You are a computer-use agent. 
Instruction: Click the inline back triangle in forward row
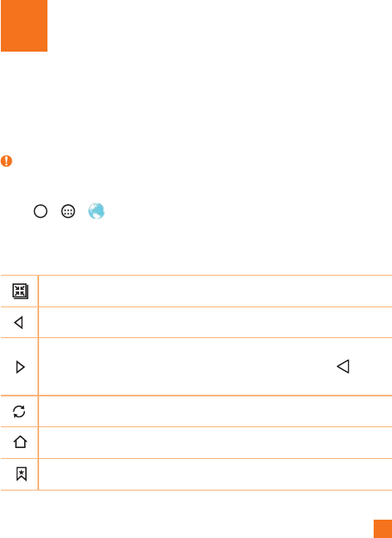tap(343, 366)
